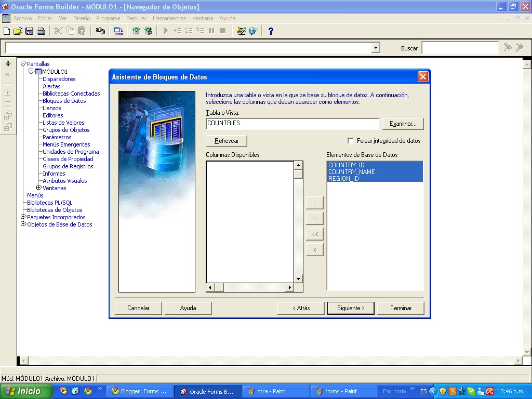The image size is (532, 399).
Task: Open the Archivo menu
Action: pyautogui.click(x=22, y=18)
